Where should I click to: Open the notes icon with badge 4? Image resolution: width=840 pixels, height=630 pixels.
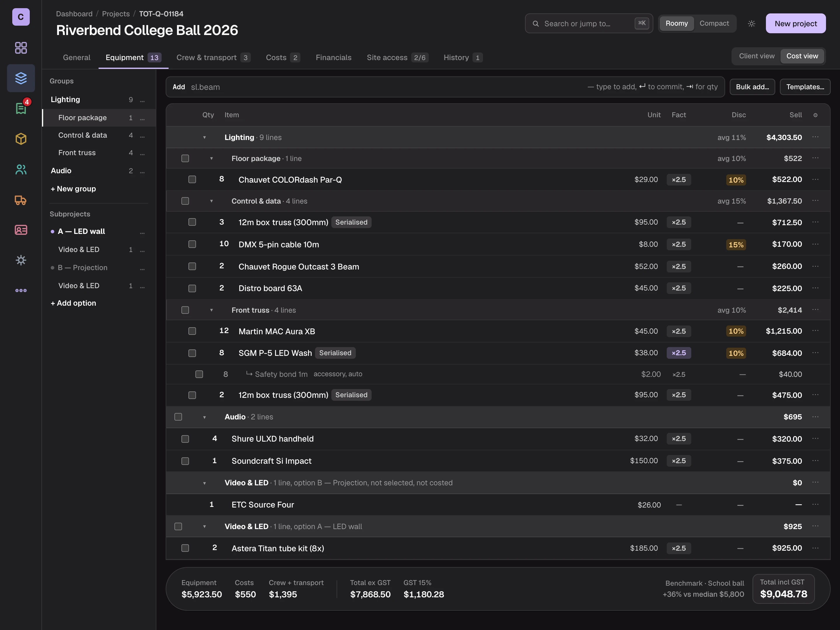pyautogui.click(x=21, y=108)
